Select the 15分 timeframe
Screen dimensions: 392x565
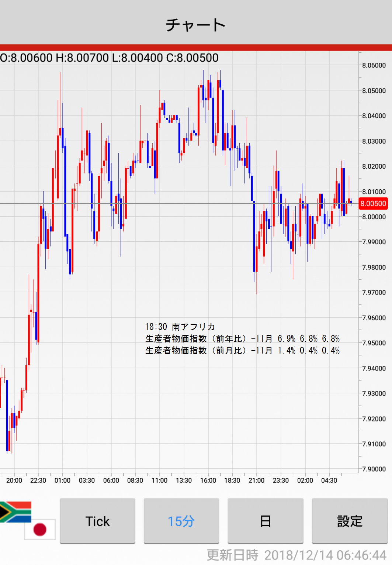181,521
